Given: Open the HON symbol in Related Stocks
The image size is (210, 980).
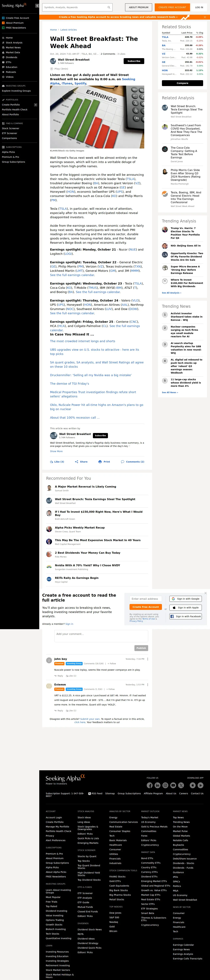Looking at the screenshot, I should (165, 70).
